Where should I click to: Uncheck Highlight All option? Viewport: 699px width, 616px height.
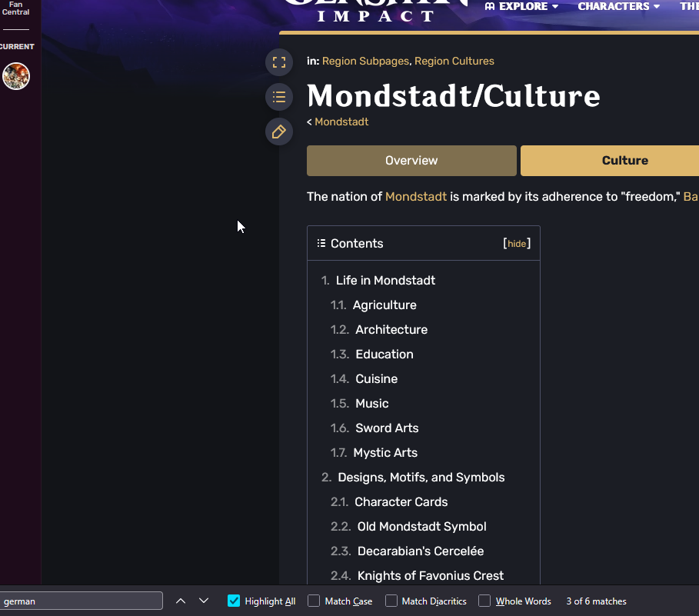click(234, 601)
